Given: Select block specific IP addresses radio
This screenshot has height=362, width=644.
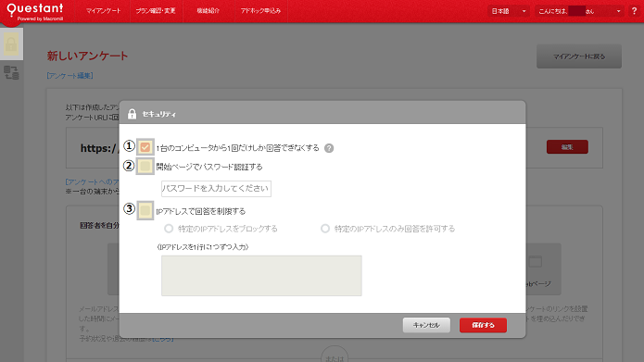Looking at the screenshot, I should pyautogui.click(x=169, y=229).
